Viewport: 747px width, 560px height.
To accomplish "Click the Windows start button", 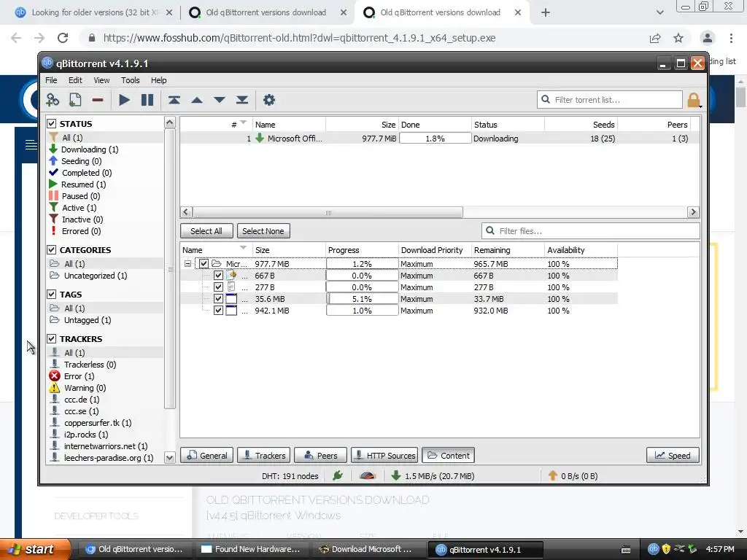I will click(x=34, y=549).
